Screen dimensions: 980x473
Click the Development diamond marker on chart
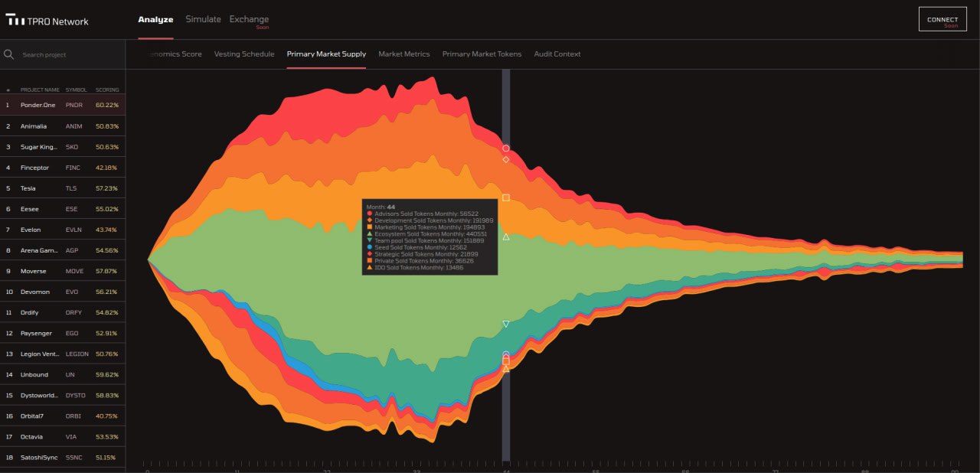tap(505, 160)
